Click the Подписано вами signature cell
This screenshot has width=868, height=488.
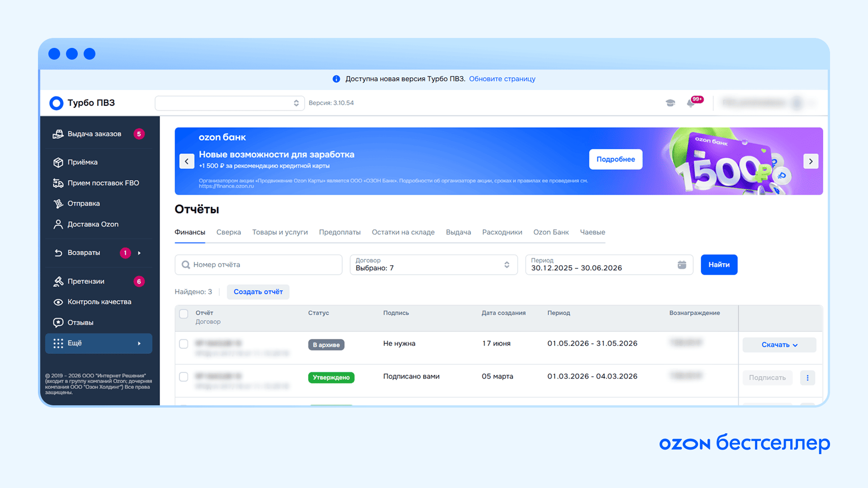(x=411, y=376)
